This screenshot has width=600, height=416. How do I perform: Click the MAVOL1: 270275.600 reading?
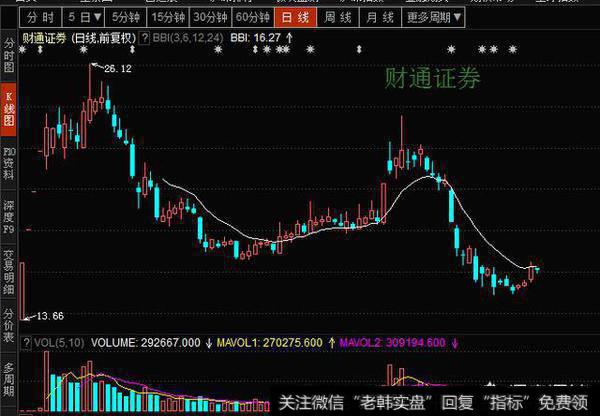point(269,343)
